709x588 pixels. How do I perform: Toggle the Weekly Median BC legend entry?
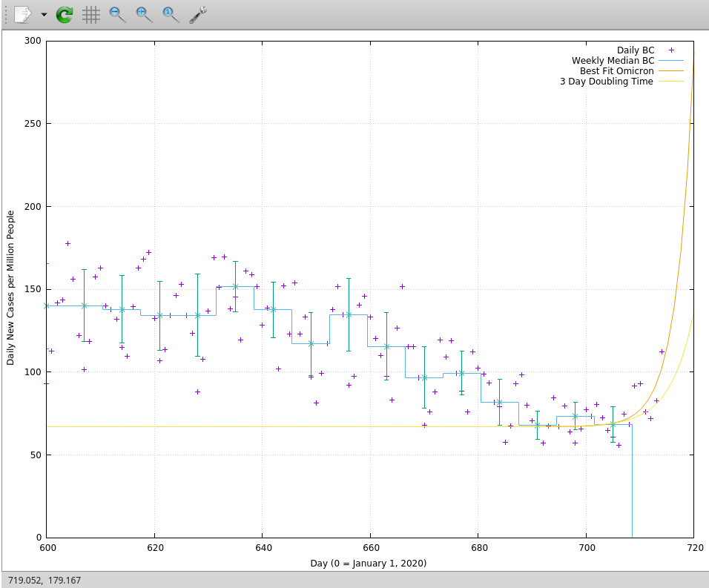613,61
